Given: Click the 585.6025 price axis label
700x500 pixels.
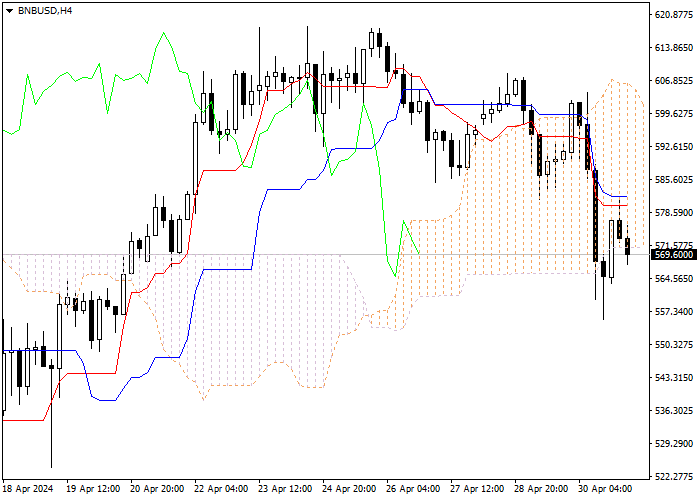Looking at the screenshot, I should 674,180.
